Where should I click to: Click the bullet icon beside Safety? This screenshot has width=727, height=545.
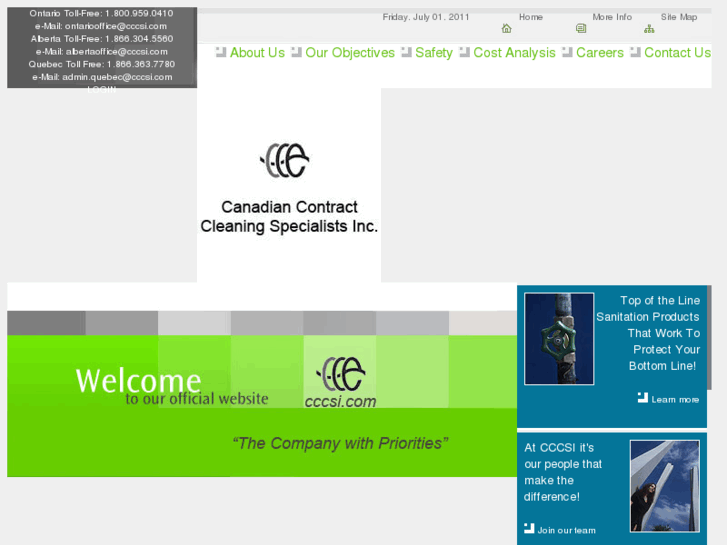(x=406, y=52)
